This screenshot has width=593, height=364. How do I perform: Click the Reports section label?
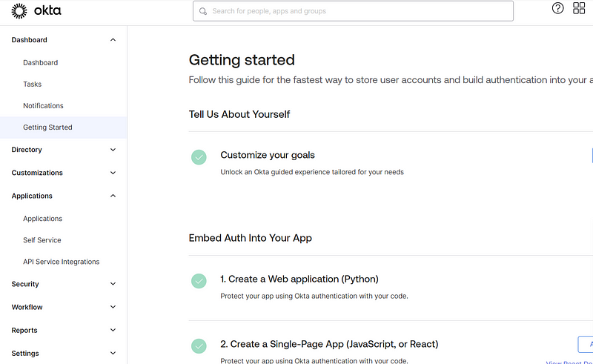click(x=24, y=330)
